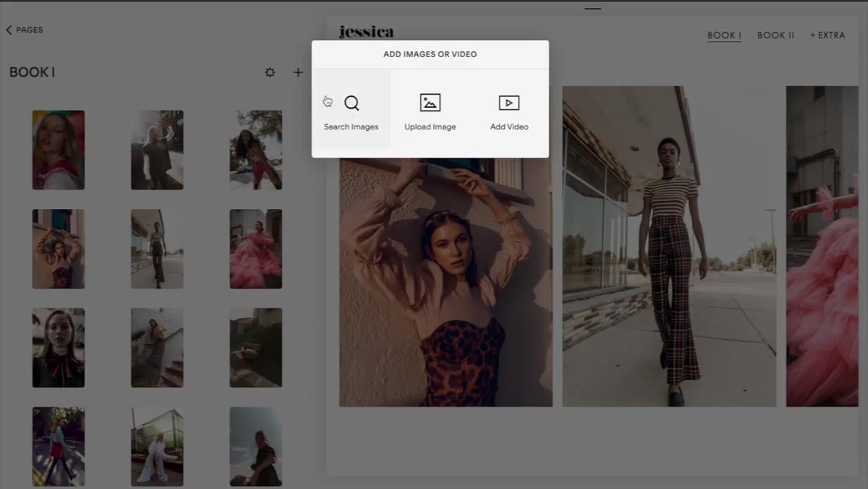This screenshot has height=489, width=868.
Task: Open the Book I navigation tab
Action: click(724, 35)
